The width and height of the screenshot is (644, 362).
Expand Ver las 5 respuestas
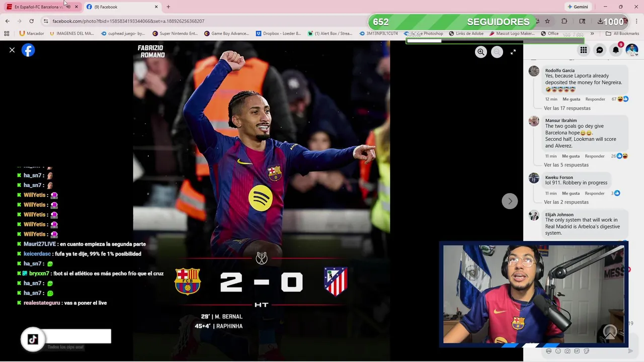[566, 165]
